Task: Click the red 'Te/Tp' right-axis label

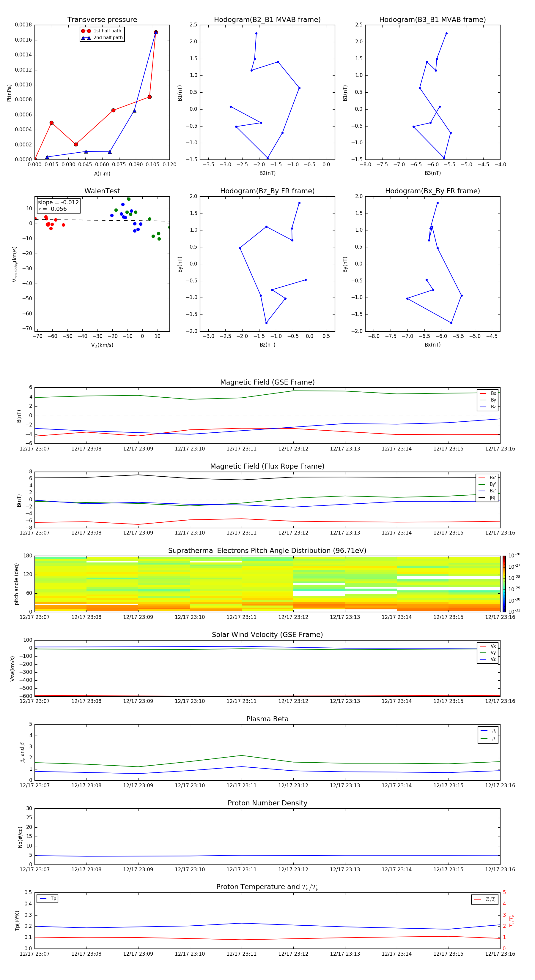Action: point(512,921)
